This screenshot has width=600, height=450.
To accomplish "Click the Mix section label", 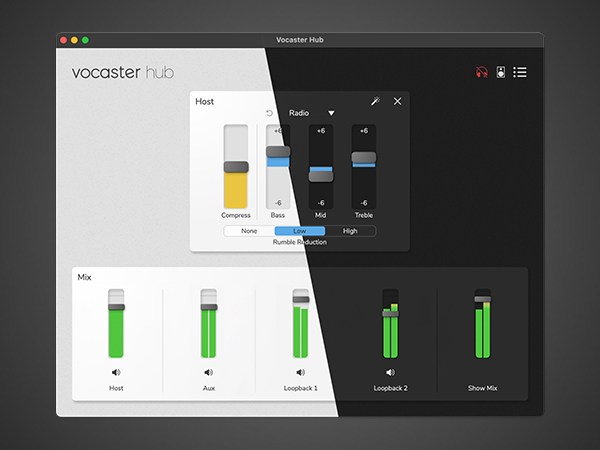I will click(84, 277).
